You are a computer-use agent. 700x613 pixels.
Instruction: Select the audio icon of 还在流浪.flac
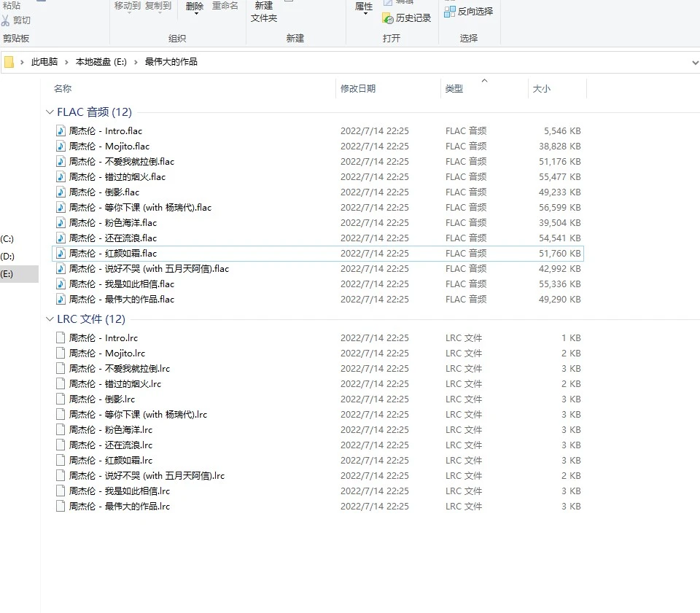coord(61,238)
